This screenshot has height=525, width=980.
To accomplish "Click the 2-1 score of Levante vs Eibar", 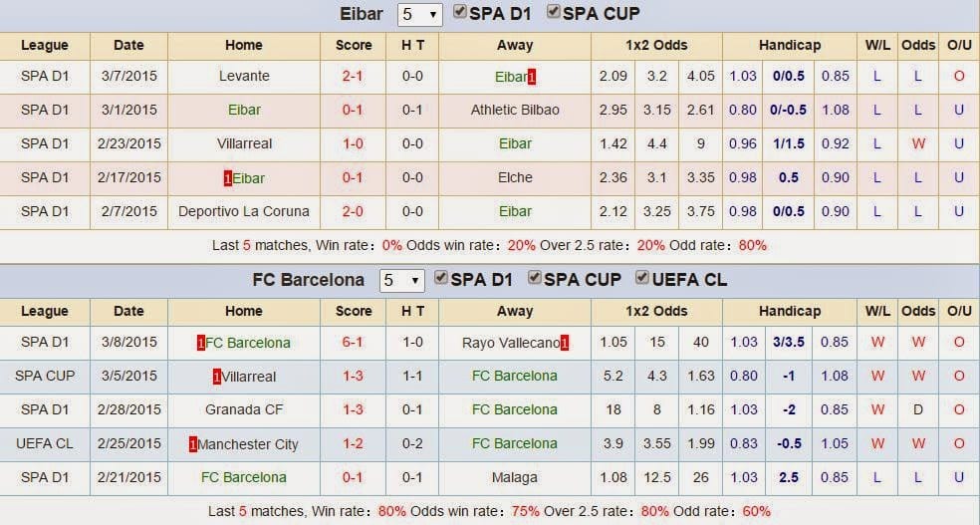I will pos(353,77).
